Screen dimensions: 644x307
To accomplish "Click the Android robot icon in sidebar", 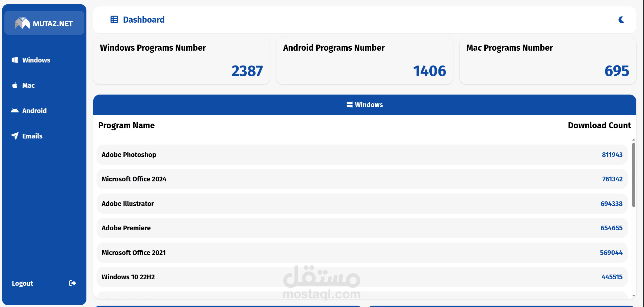I will 15,110.
